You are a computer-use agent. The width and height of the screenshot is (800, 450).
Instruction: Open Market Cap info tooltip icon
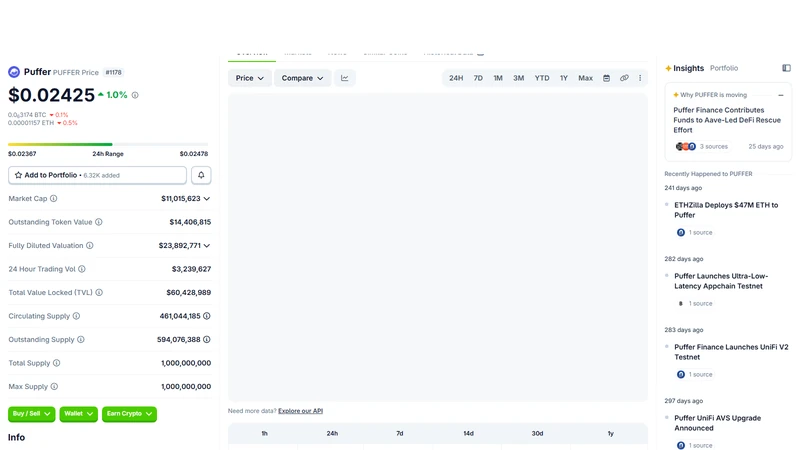pos(54,198)
